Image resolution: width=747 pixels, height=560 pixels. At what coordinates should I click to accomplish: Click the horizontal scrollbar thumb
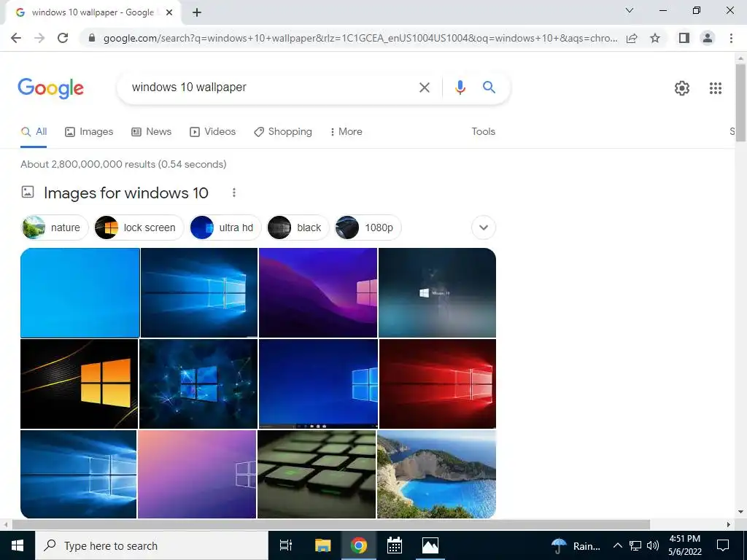(x=331, y=524)
